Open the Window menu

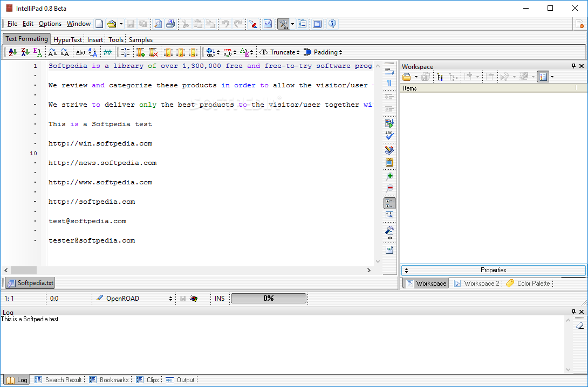(x=78, y=24)
